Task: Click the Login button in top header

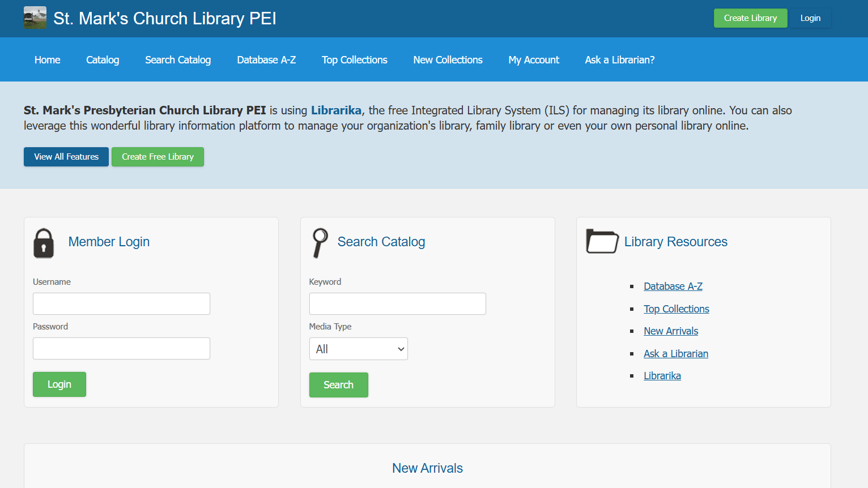Action: [810, 18]
